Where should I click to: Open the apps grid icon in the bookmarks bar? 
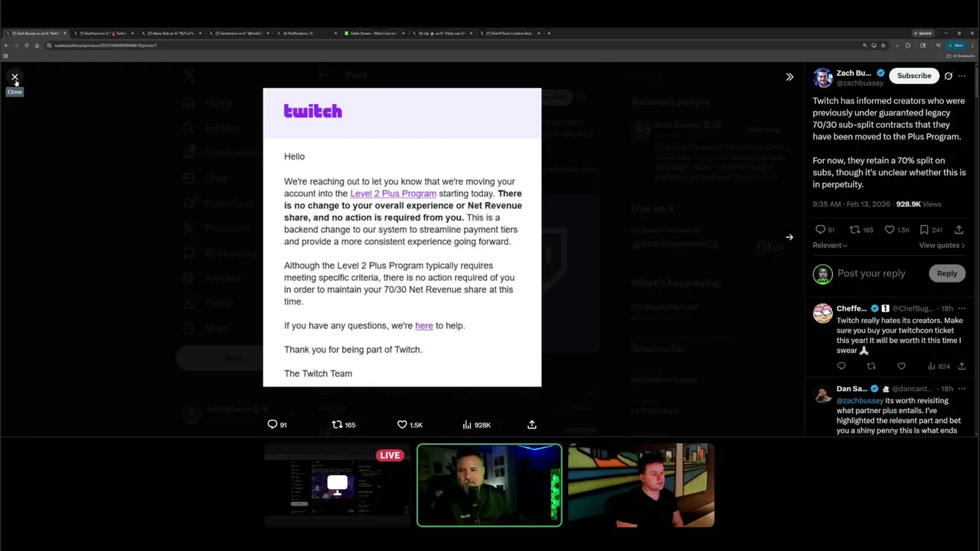tap(5, 56)
